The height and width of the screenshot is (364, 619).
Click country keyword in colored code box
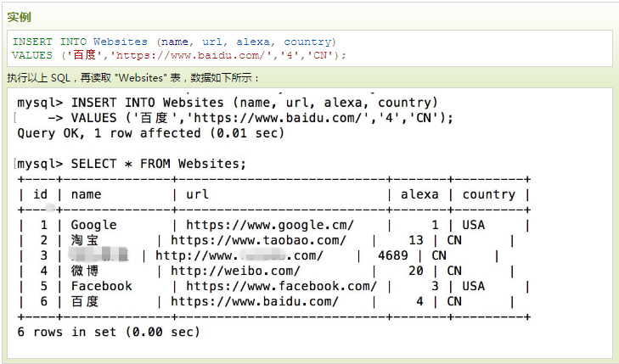(x=307, y=42)
